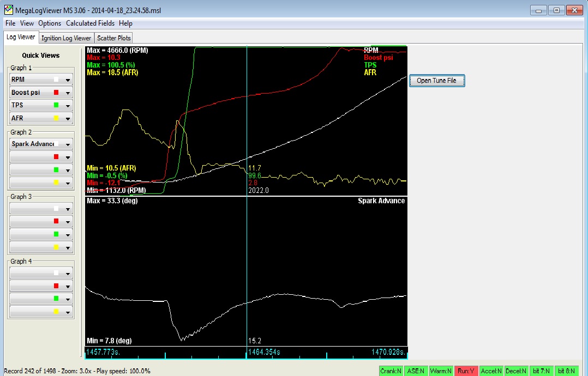
Task: Minimize the MegaLogViewer window
Action: pos(538,10)
